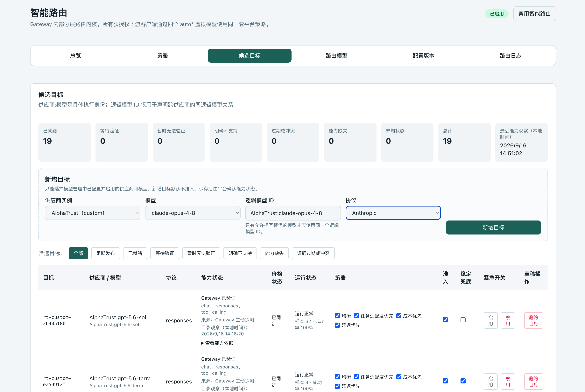Click the 紧急开关 column header
Viewport: 585px width, 392px height.
pos(495,278)
